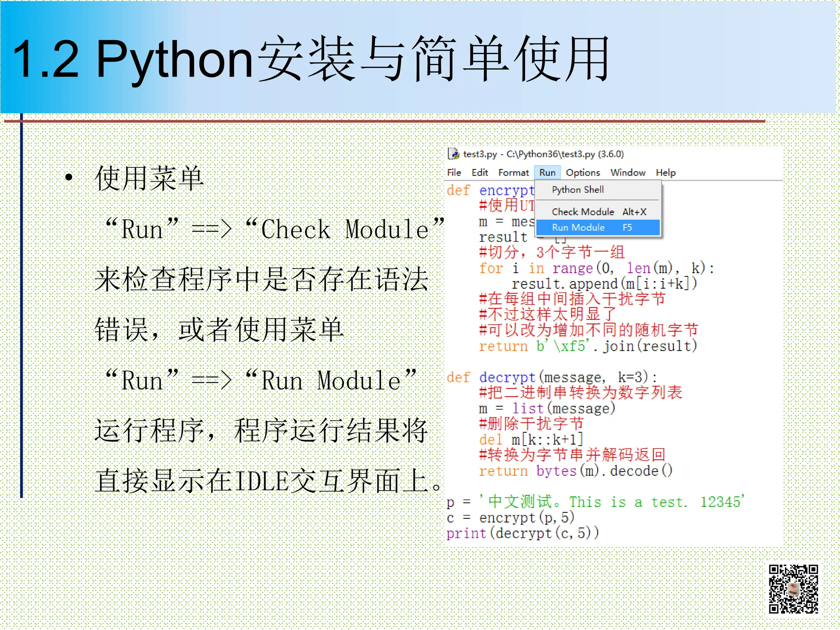Click comment '#转换为字节串并解码返回'
The image size is (840, 630).
(x=572, y=455)
